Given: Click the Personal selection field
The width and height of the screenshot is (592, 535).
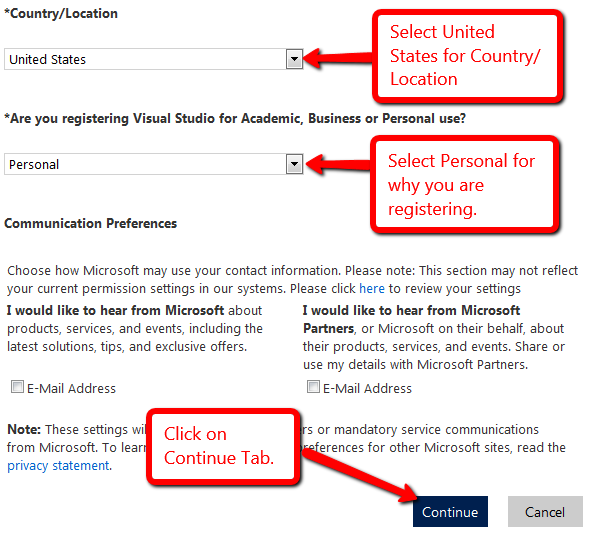Looking at the screenshot, I should click(x=154, y=164).
